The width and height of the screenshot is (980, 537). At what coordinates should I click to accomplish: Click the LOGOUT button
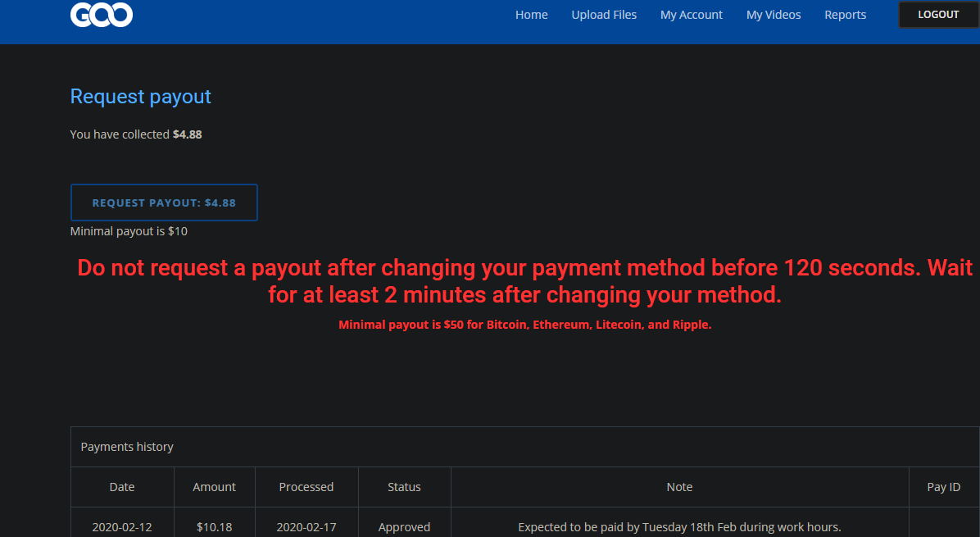point(938,15)
